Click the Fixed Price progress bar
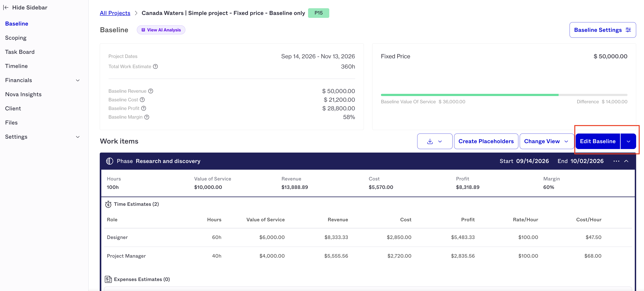Viewport: 644px width, 291px height. pos(504,95)
